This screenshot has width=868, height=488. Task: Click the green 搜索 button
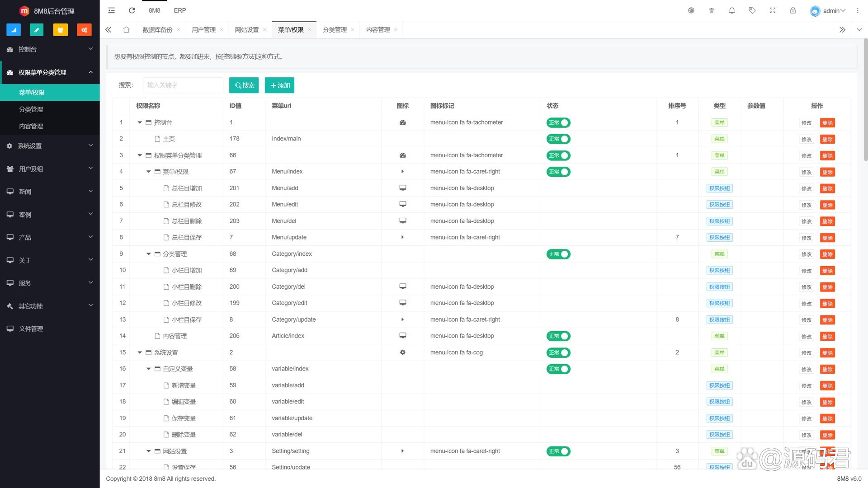[244, 85]
